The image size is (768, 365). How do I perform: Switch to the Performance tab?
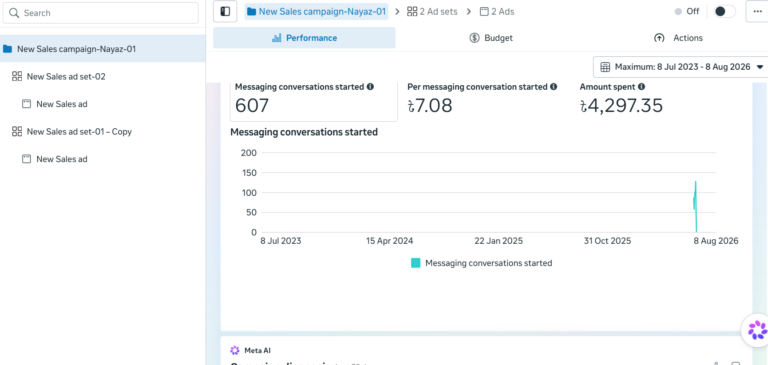[304, 38]
